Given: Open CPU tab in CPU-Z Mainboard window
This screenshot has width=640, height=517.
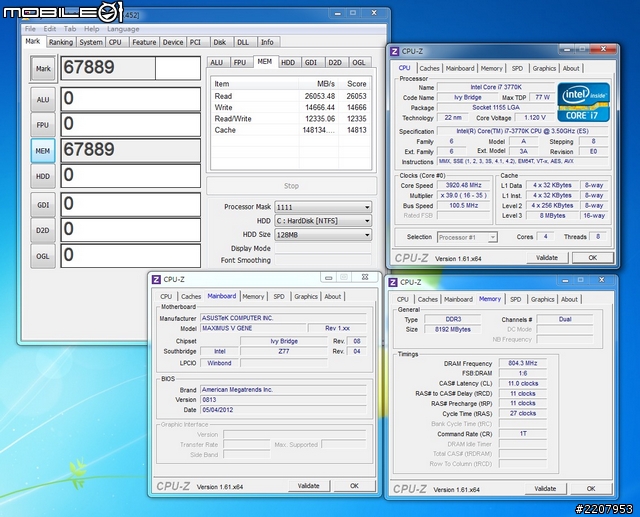Looking at the screenshot, I should [x=166, y=297].
